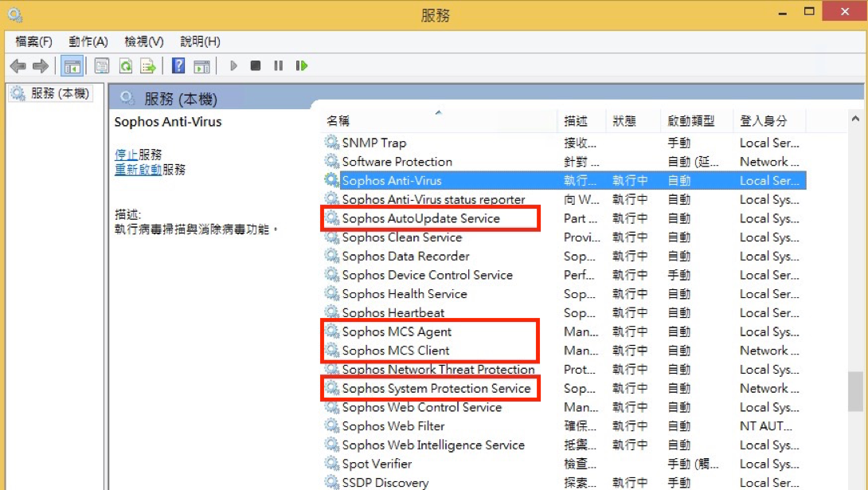Open the Properties toolbar icon
The image size is (868, 490).
(102, 66)
